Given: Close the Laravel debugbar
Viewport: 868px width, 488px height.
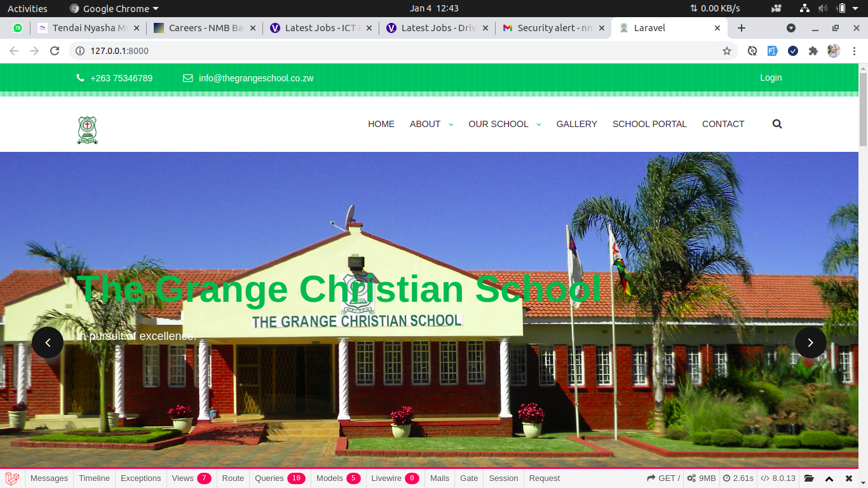Looking at the screenshot, I should click(x=849, y=478).
